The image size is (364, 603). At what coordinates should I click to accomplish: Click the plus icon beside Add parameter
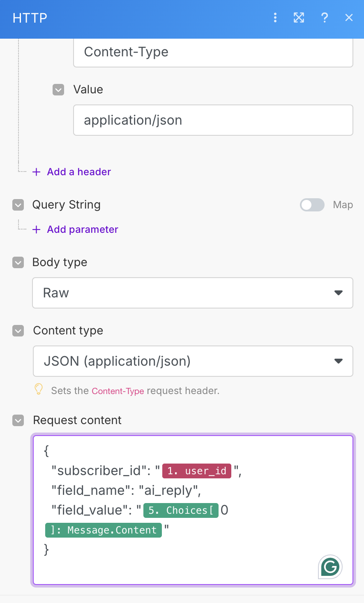tap(37, 230)
